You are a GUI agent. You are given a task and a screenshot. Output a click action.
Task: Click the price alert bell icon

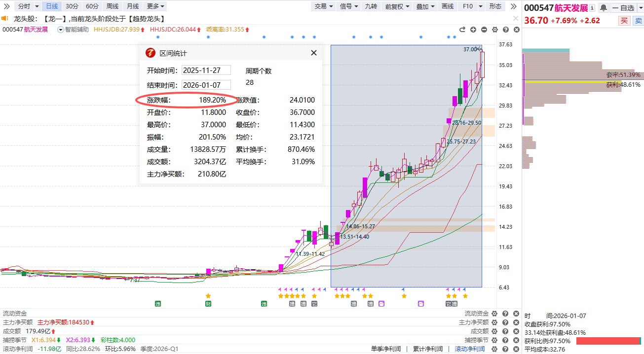click(603, 8)
